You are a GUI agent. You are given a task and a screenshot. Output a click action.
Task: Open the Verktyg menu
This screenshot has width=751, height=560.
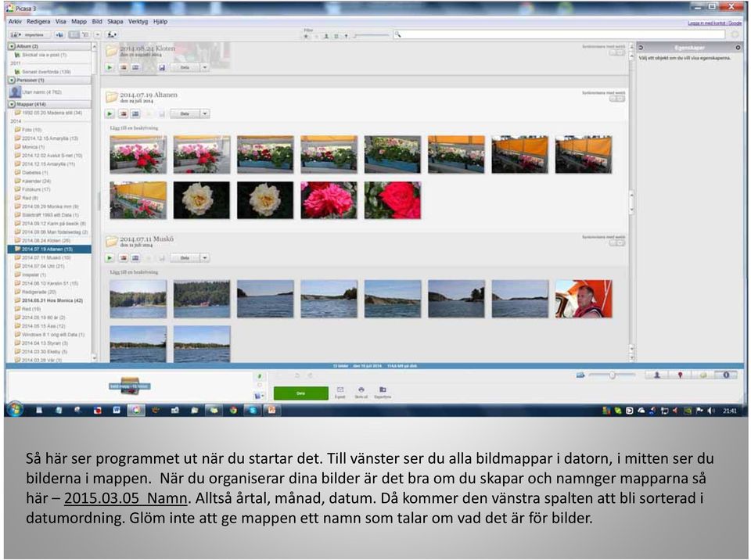click(138, 22)
